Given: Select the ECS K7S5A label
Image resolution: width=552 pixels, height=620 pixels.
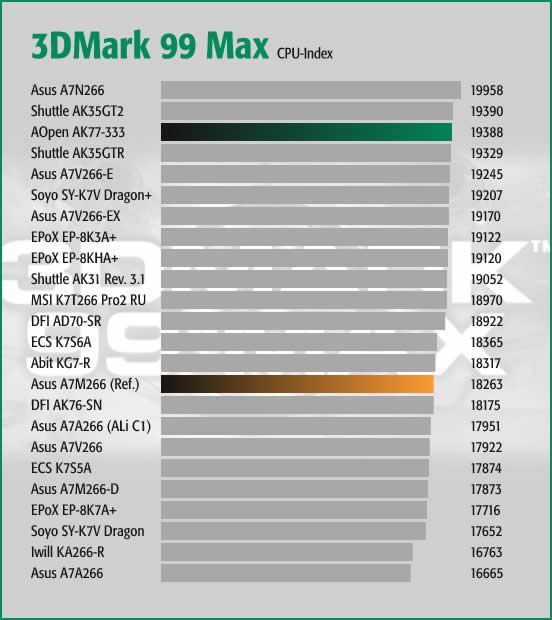Looking at the screenshot, I should point(61,468).
